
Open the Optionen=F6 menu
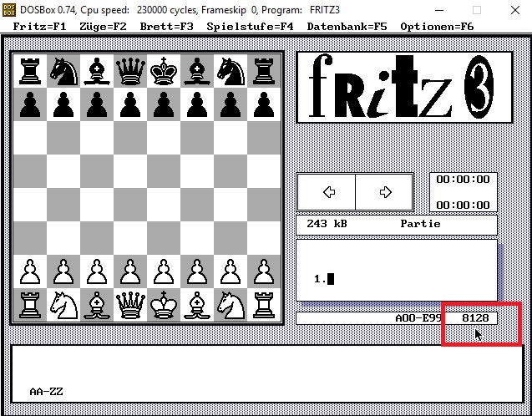(x=437, y=27)
